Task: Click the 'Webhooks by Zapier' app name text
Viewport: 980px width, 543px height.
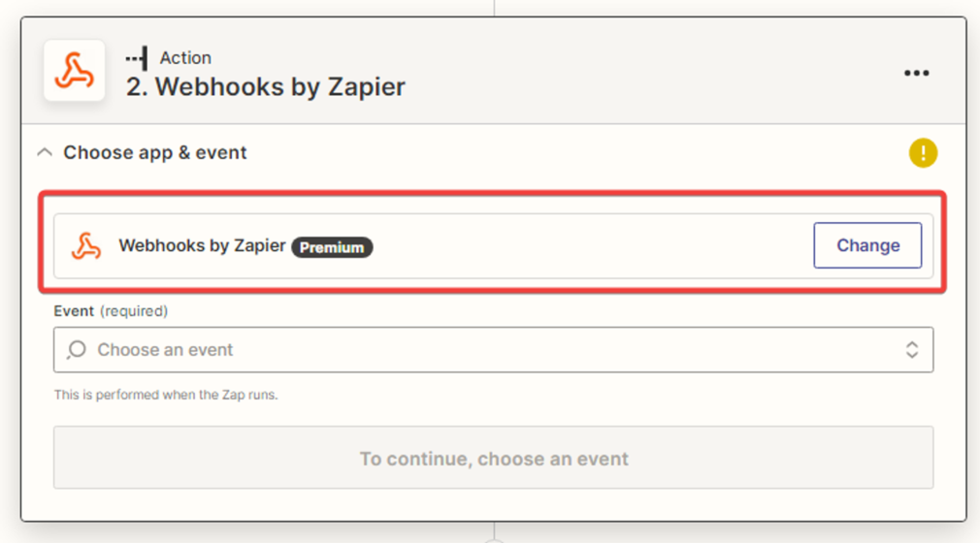Action: (202, 246)
